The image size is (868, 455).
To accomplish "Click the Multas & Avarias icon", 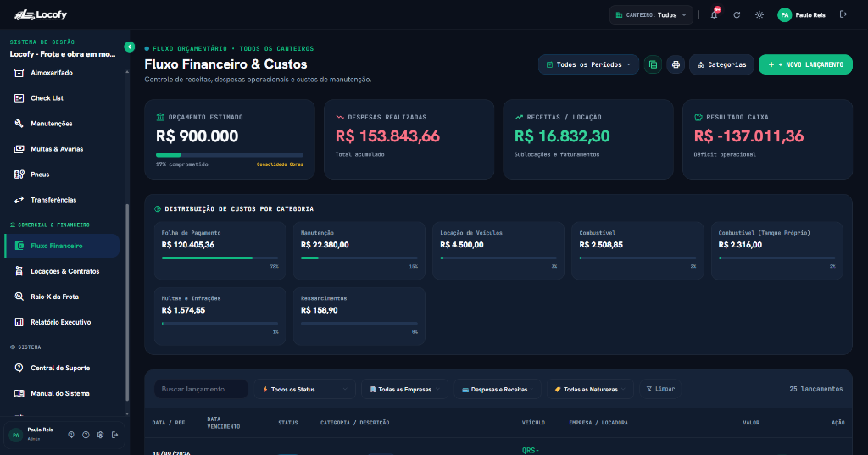I will point(19,149).
